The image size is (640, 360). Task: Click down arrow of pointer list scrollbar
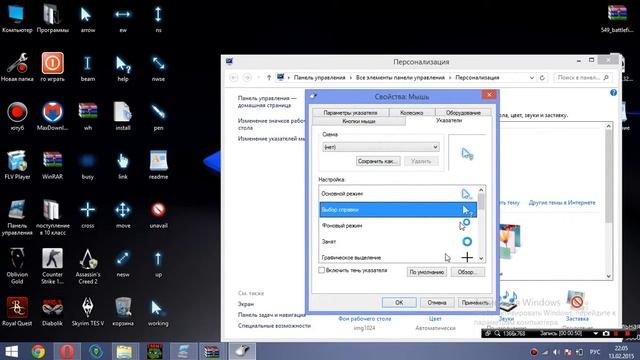click(x=481, y=258)
